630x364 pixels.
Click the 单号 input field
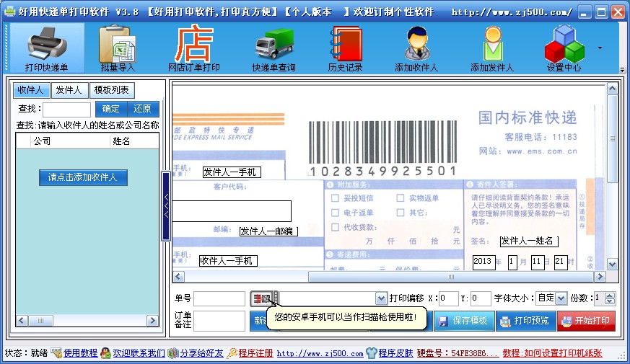tap(219, 298)
